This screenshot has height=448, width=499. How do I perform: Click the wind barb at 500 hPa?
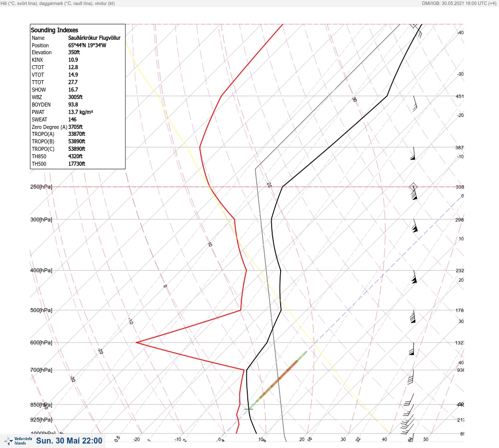413,317
